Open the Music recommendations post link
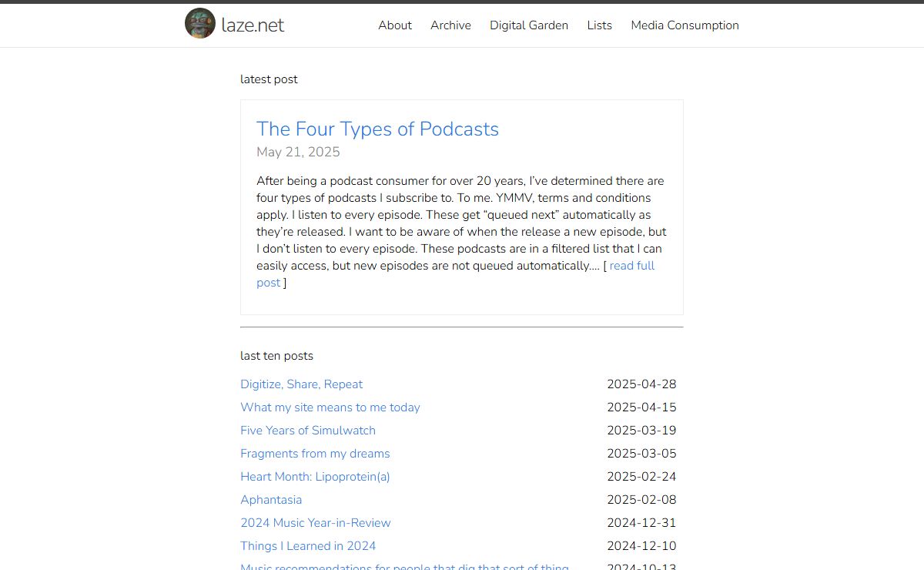The image size is (924, 570). [x=404, y=566]
